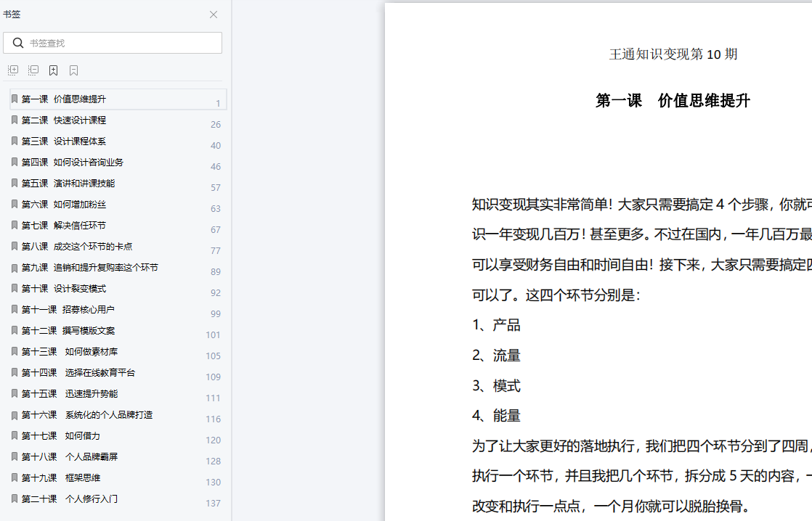
Task: Click list item 2、流量 in document
Action: [x=496, y=356]
